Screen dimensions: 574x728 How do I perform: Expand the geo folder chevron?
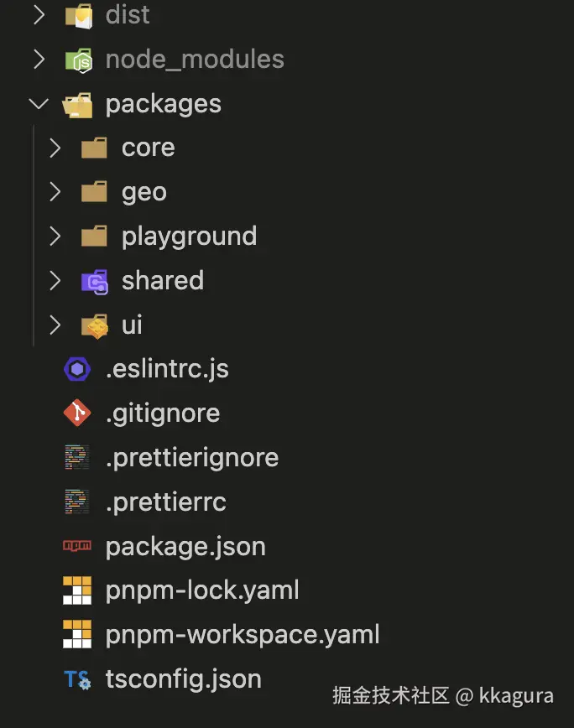[x=55, y=192]
